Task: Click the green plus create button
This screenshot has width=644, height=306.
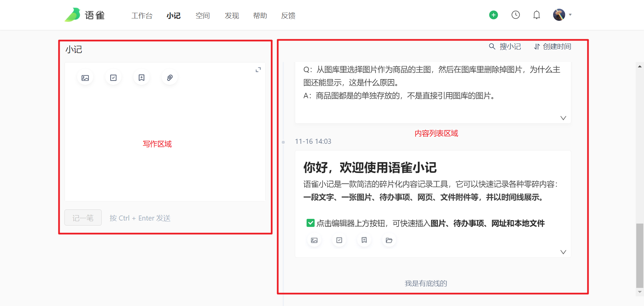Action: pyautogui.click(x=493, y=15)
